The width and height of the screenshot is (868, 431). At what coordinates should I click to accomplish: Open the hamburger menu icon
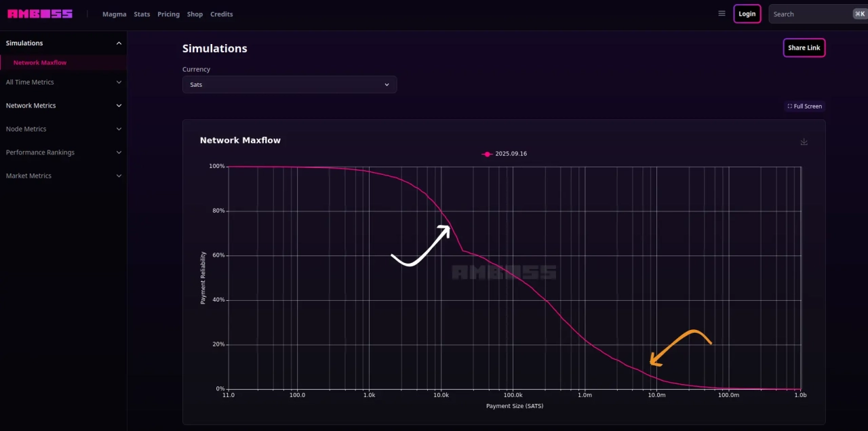[722, 14]
